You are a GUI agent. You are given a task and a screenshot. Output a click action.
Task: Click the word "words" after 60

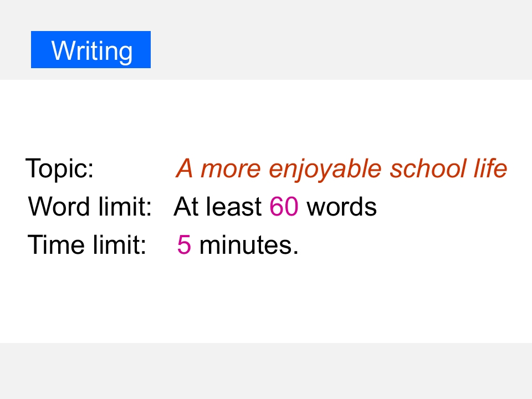(341, 207)
